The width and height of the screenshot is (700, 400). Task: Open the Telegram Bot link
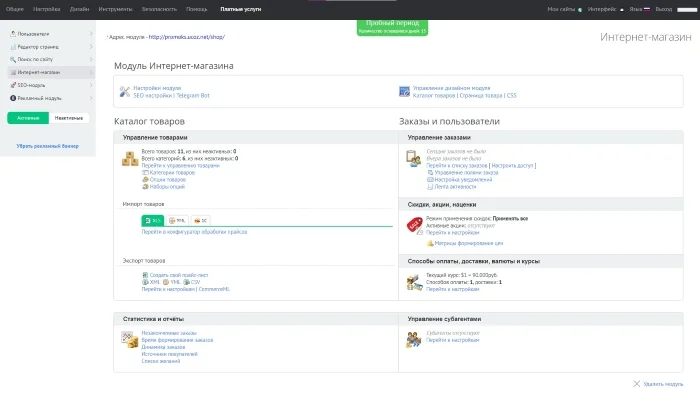(193, 96)
